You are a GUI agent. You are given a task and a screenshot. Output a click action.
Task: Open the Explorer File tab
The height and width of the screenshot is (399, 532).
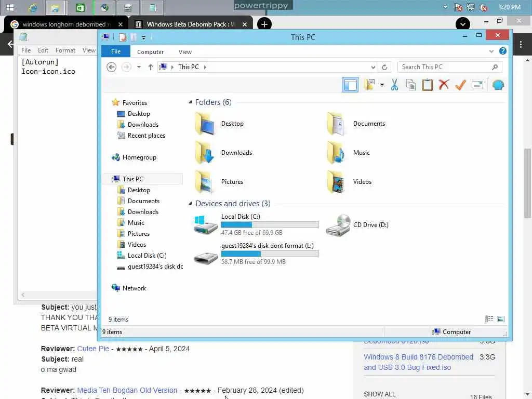tap(116, 51)
